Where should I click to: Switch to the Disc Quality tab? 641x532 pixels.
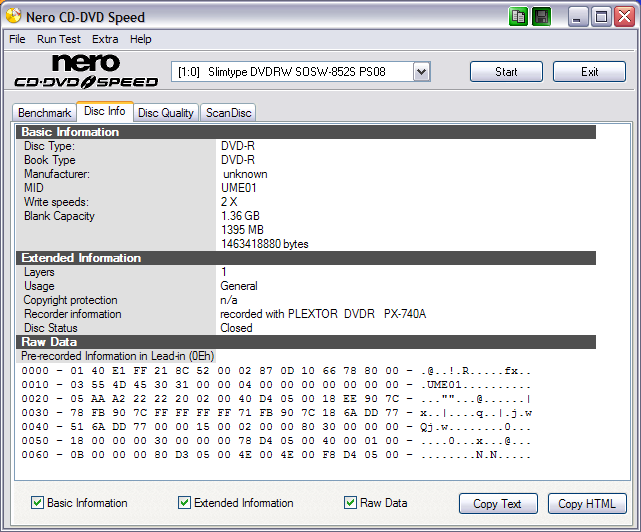166,113
